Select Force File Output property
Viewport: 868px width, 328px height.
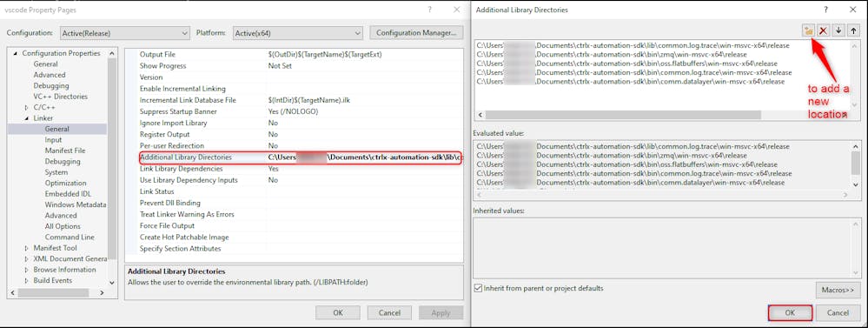(x=300, y=225)
